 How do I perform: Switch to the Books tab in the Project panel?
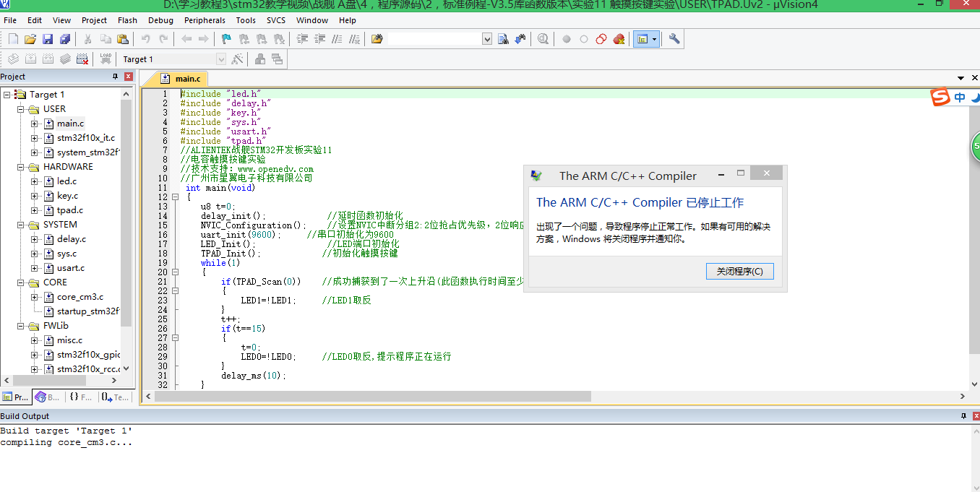tap(48, 397)
